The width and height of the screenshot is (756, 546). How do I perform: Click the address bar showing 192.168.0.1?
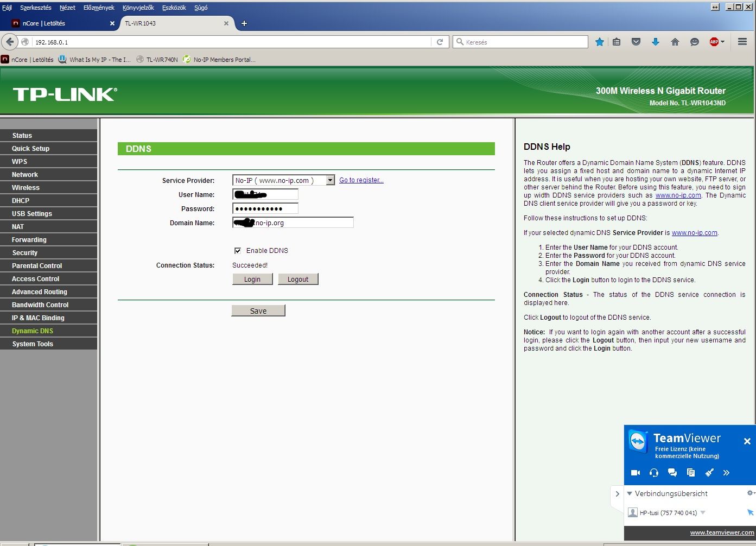pos(233,42)
